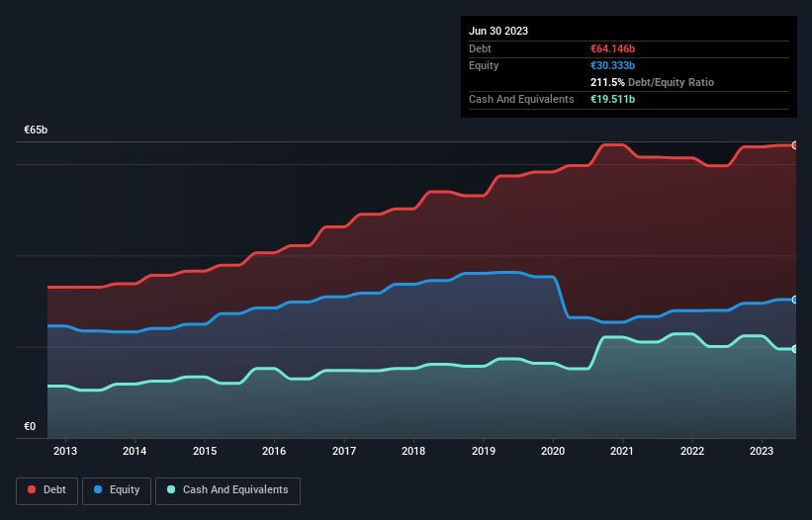Toggle the Debt series legend button
Viewport: 812px width, 520px height.
point(47,490)
